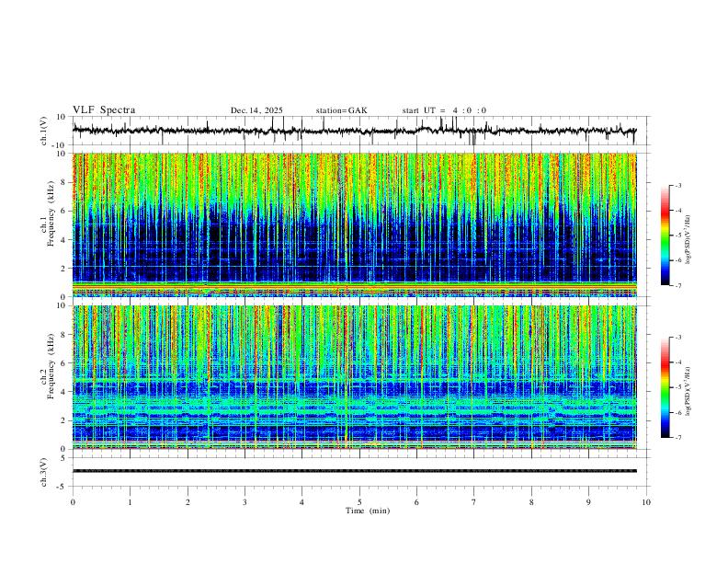Screen dimensions: 728x563
Task: Click the ch.2 color bar log(PSD) label
Action: coord(688,391)
